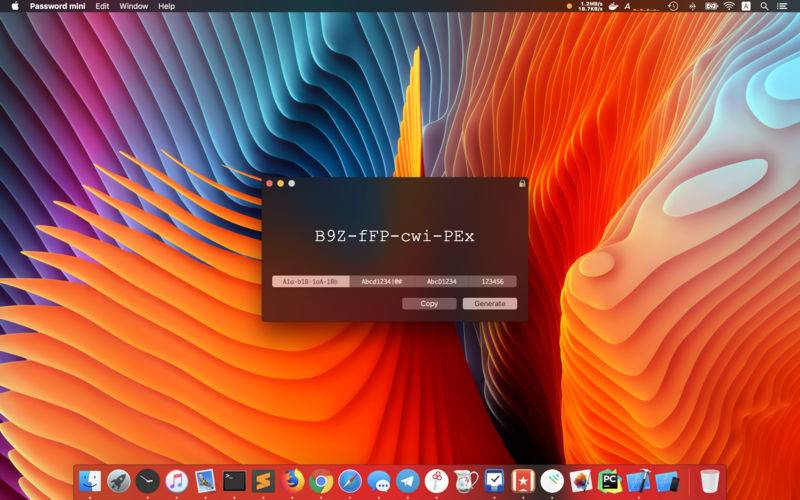Viewport: 800px width, 500px height.
Task: Select the Abc01234 password format
Action: pyautogui.click(x=441, y=281)
